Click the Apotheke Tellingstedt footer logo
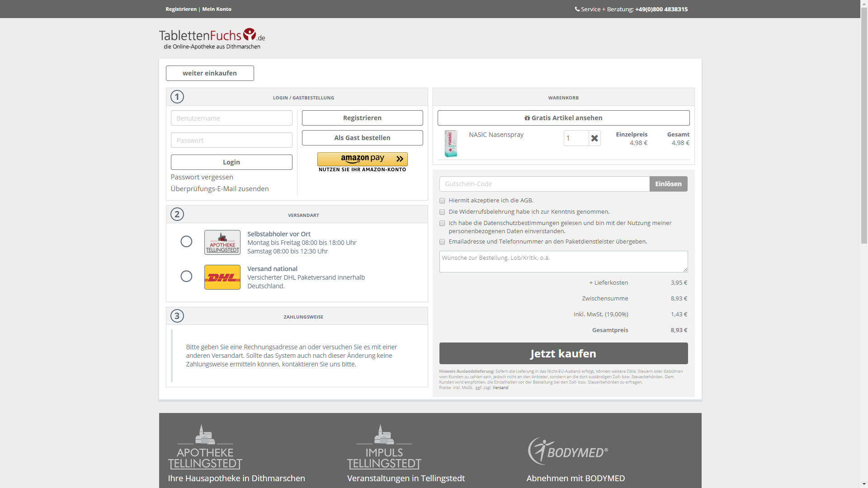Screen dimensions: 868x488 pos(205,447)
